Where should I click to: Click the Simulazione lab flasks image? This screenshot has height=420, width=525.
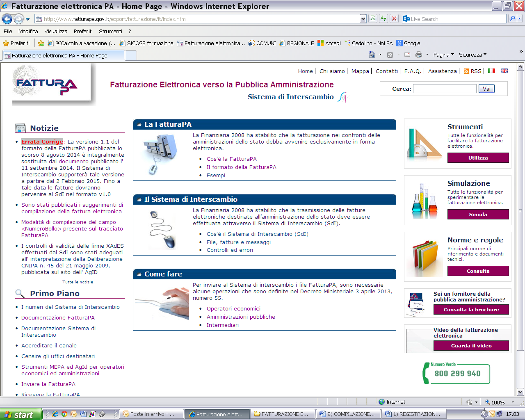click(x=425, y=201)
